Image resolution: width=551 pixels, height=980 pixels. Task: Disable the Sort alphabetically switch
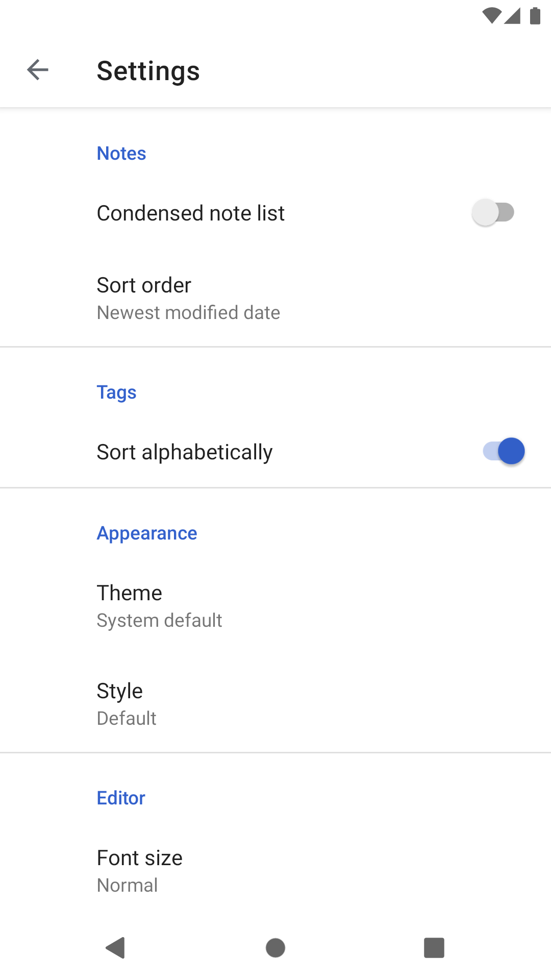click(x=503, y=451)
